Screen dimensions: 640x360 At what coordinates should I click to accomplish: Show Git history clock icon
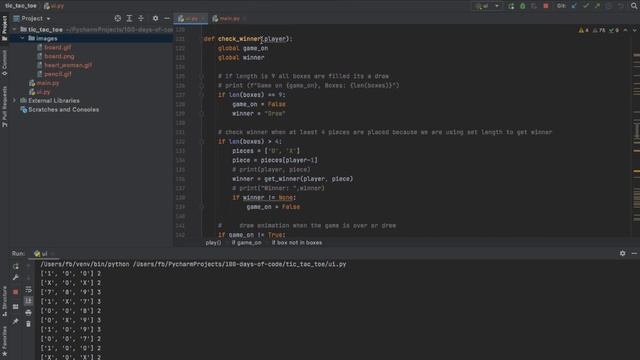609,6
